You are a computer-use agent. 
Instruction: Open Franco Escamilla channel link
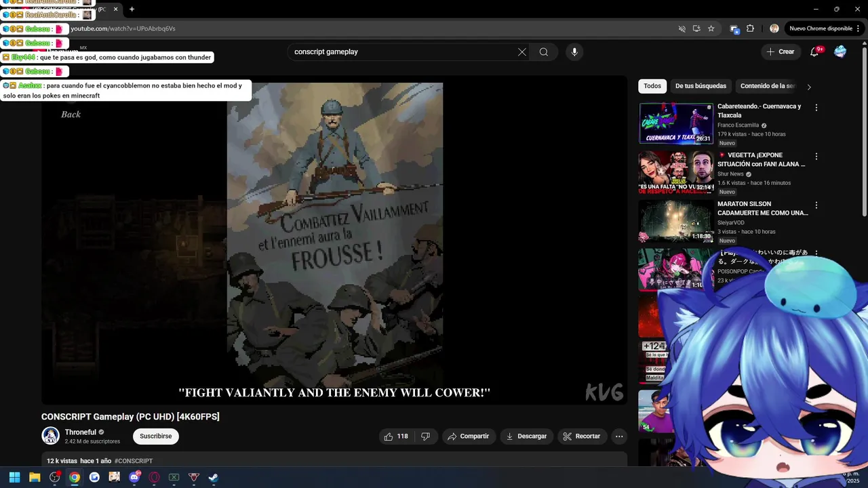point(738,125)
